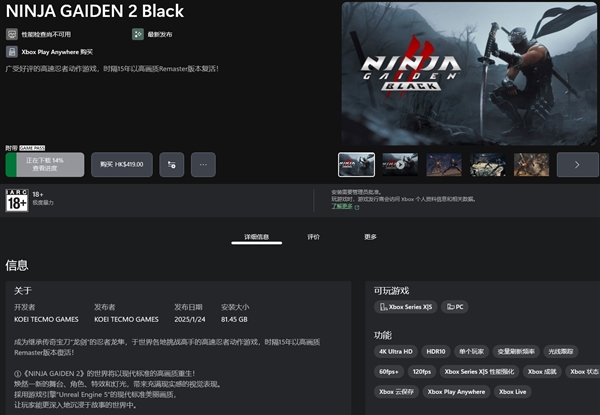Open the three-dot more options button

203,164
